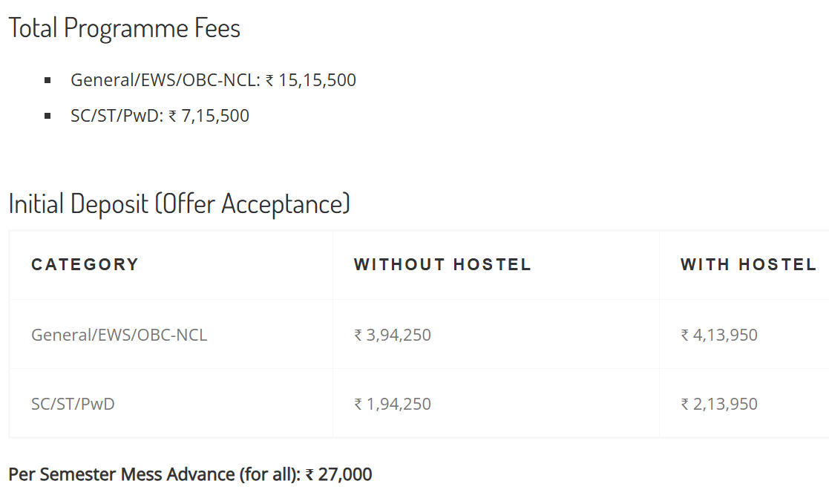Click the ₹ 3,94,250 deposit cell
The width and height of the screenshot is (829, 504).
(x=393, y=335)
